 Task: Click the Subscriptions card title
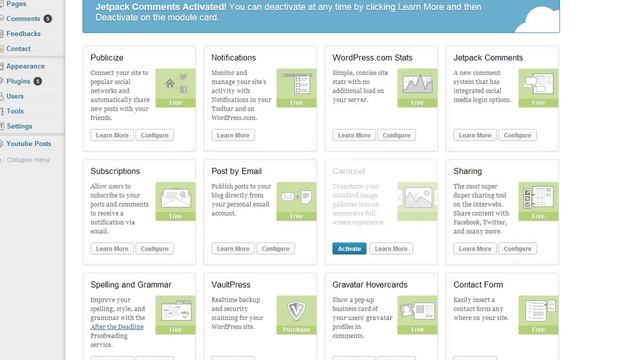tap(115, 171)
